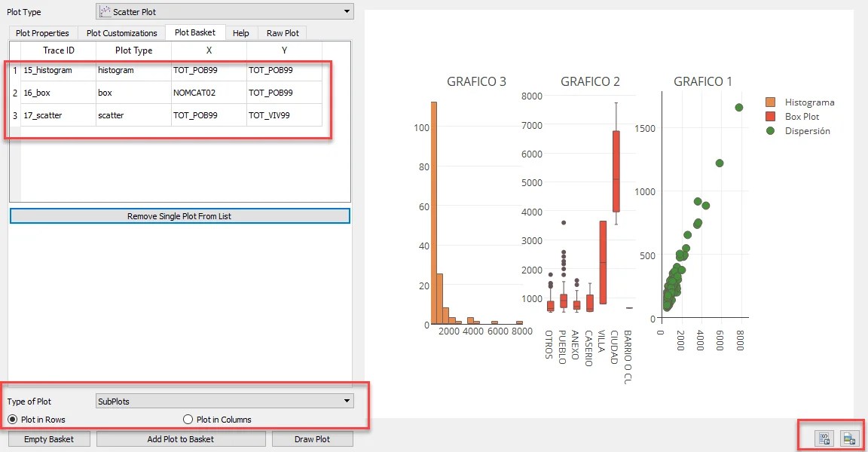The image size is (868, 452).
Task: Select row number 3 header in basket
Action: tap(15, 115)
